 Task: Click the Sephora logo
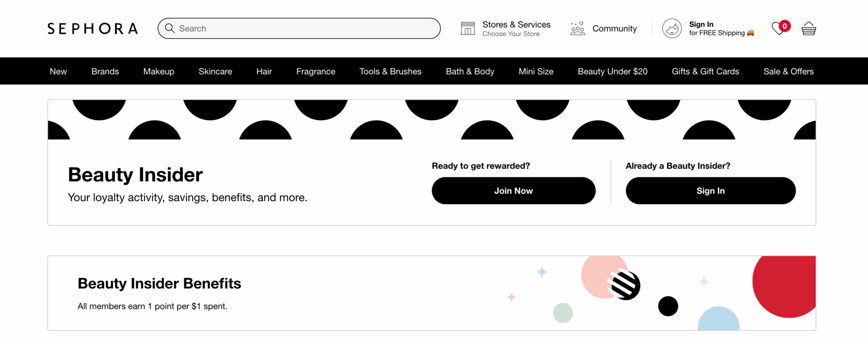93,29
